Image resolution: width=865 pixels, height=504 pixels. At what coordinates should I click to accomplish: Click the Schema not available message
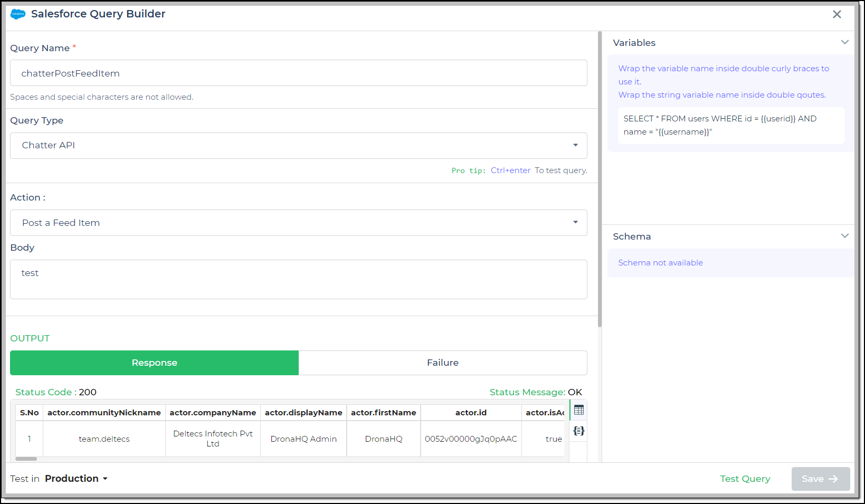click(660, 263)
